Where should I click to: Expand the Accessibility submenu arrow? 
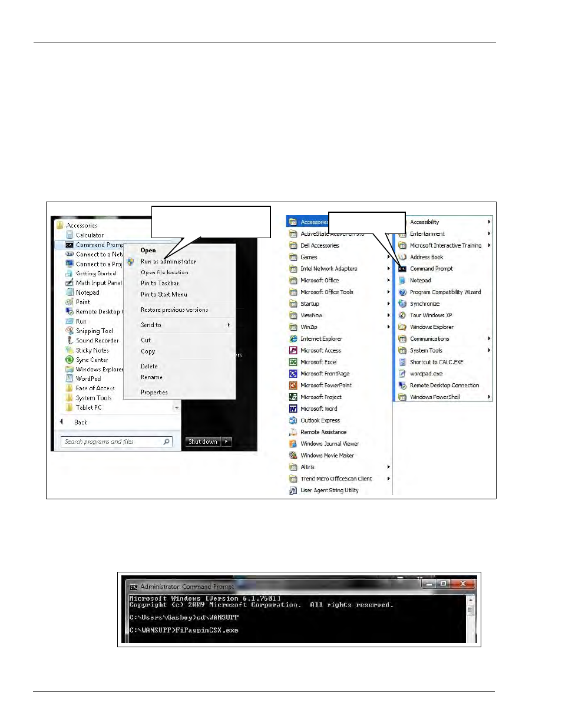coord(489,222)
